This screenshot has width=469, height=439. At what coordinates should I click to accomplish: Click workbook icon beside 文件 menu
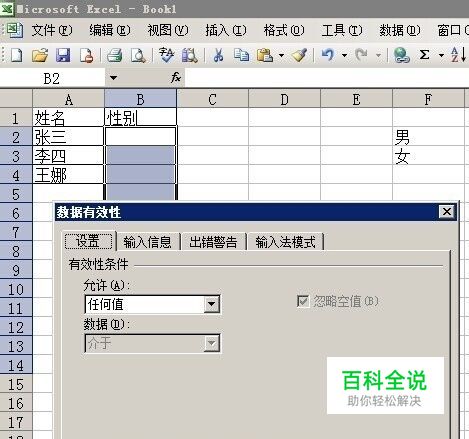click(x=15, y=30)
